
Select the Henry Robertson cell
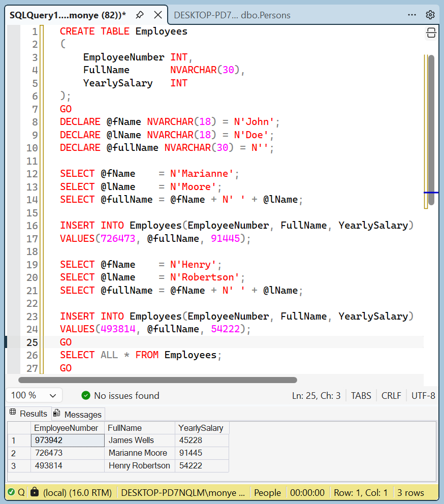[x=140, y=465]
